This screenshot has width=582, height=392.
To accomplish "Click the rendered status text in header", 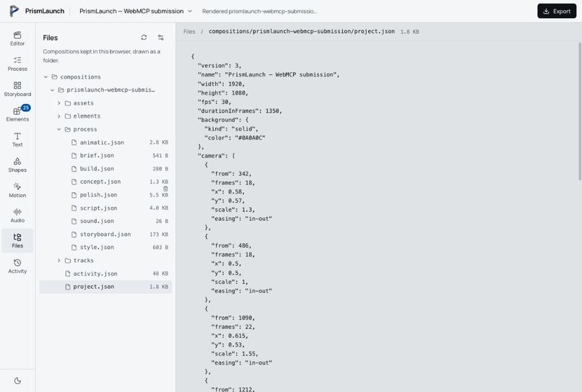I will 259,12.
